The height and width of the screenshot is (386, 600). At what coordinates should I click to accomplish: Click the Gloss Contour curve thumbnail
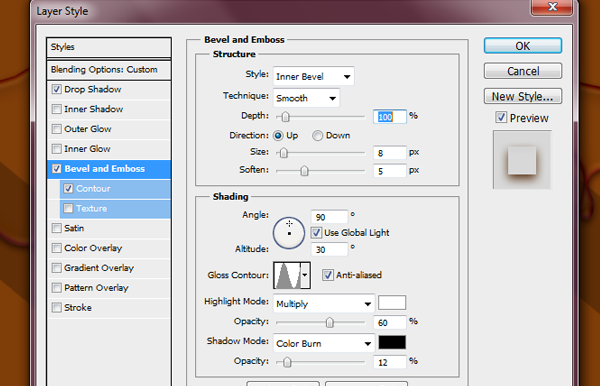coord(287,275)
